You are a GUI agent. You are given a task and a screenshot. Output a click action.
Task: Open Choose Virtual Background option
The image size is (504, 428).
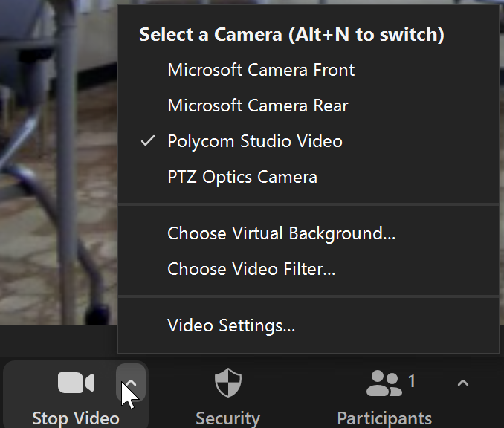(x=281, y=233)
